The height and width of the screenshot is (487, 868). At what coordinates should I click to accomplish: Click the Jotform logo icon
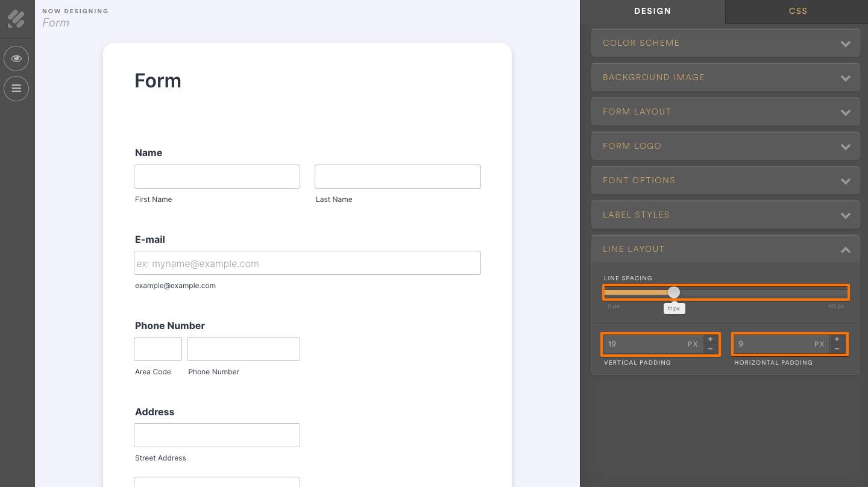[x=17, y=19]
